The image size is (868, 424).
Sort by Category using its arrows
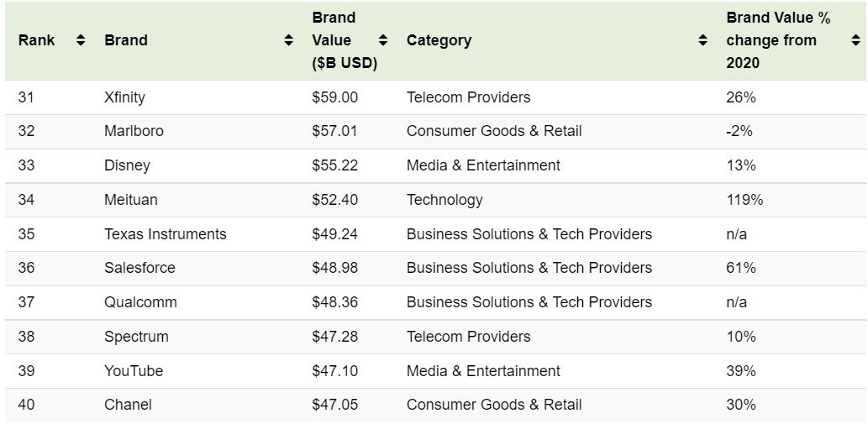click(x=702, y=40)
